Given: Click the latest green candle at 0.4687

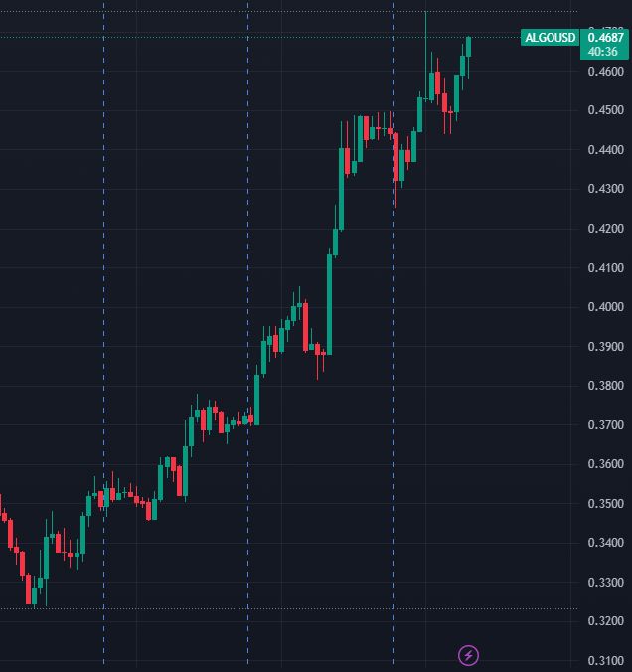Looking at the screenshot, I should 468,47.
